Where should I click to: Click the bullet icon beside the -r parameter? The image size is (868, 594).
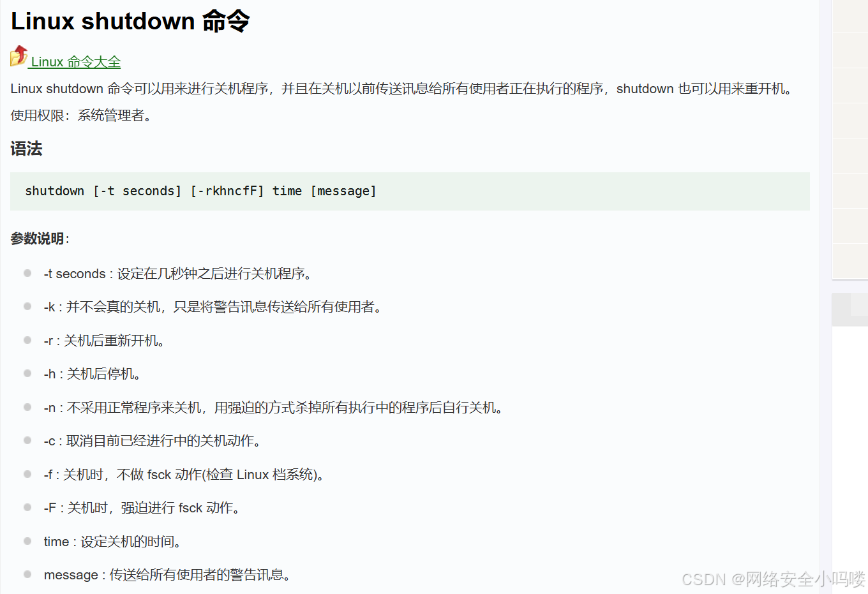(x=27, y=339)
